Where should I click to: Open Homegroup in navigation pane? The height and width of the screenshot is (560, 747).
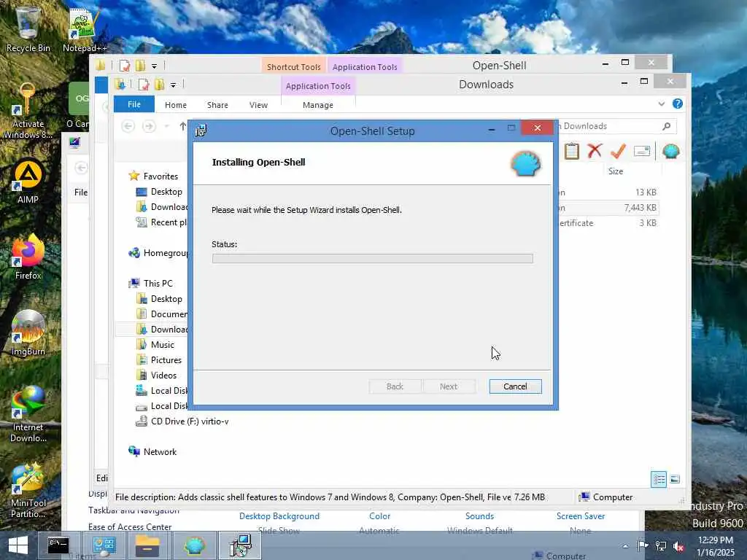tap(158, 253)
